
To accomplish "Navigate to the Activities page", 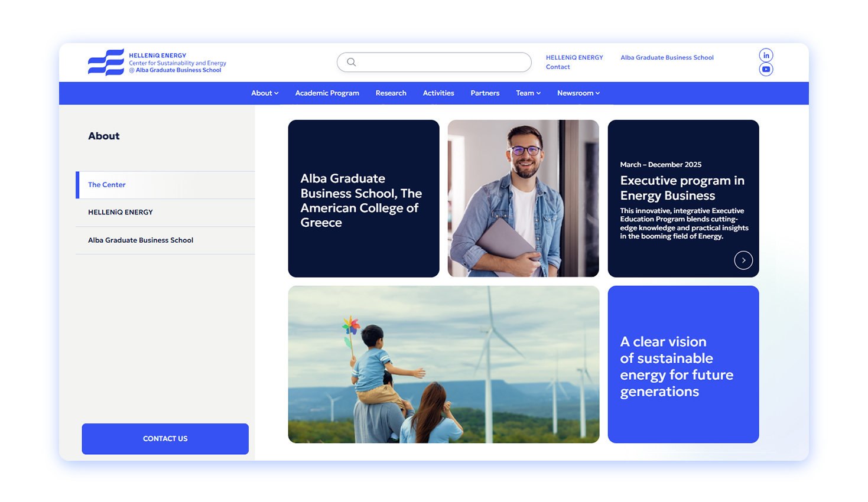I will pyautogui.click(x=438, y=93).
